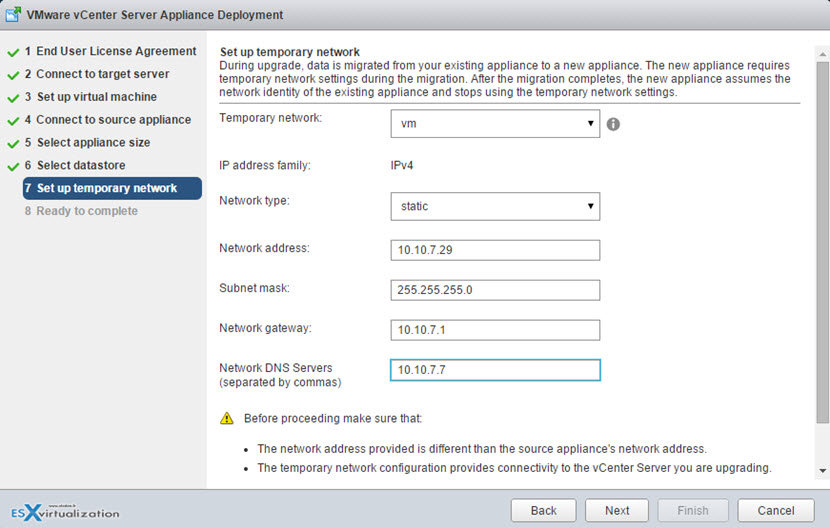Click the Network DNS Servers field
Screen dimensions: 830x528
point(495,370)
